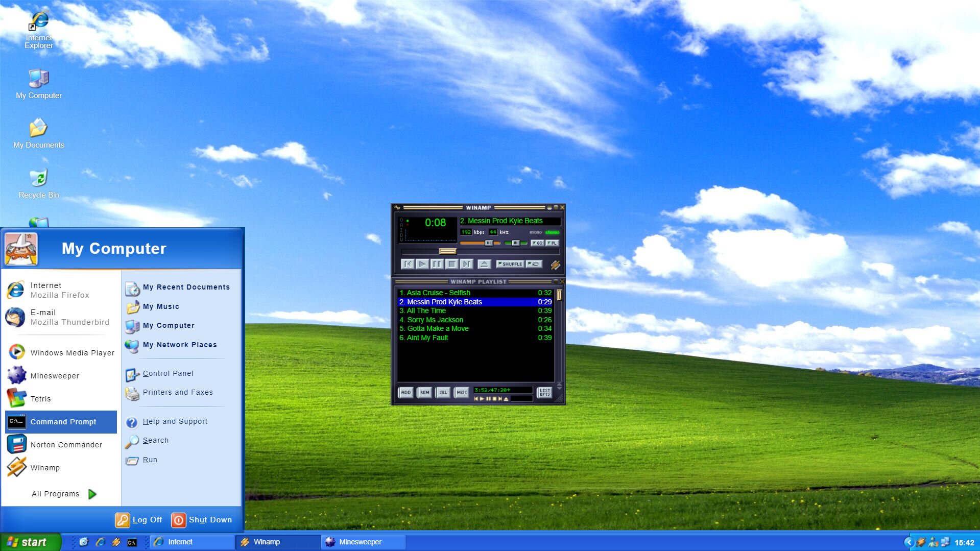Launch Minesweeper from Start menu
This screenshot has width=980, height=551.
pos(61,375)
